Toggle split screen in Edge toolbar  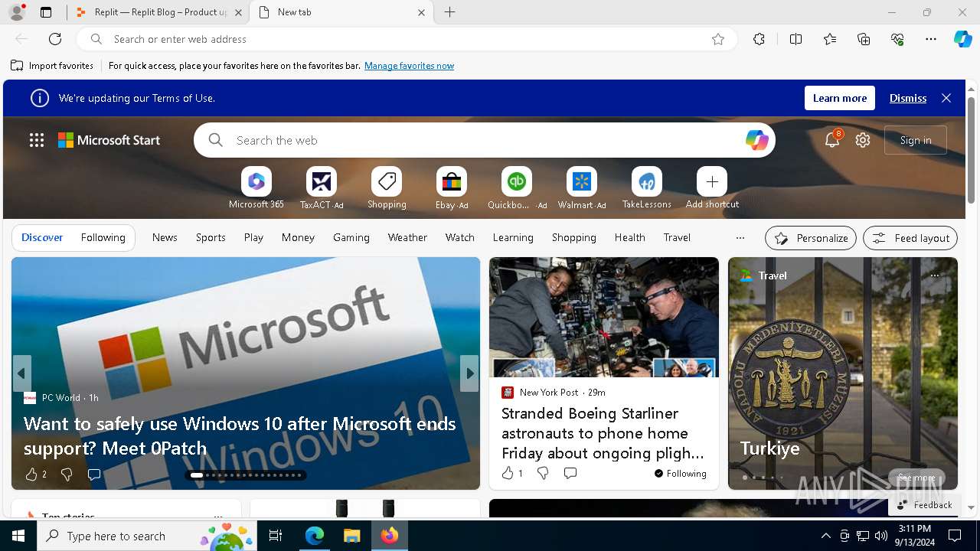click(x=795, y=39)
